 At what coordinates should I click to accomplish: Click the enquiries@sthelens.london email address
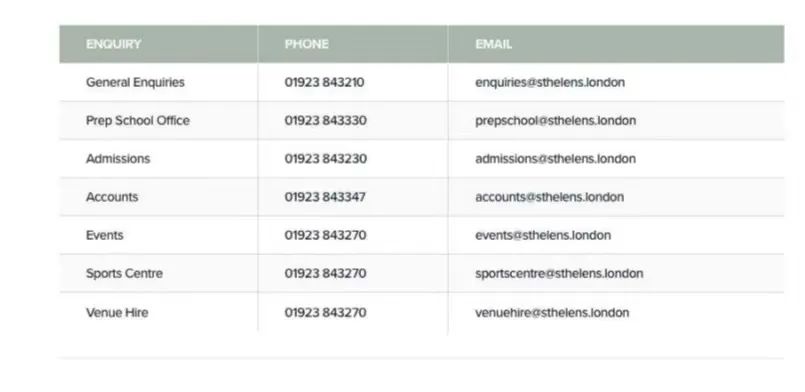pos(550,83)
